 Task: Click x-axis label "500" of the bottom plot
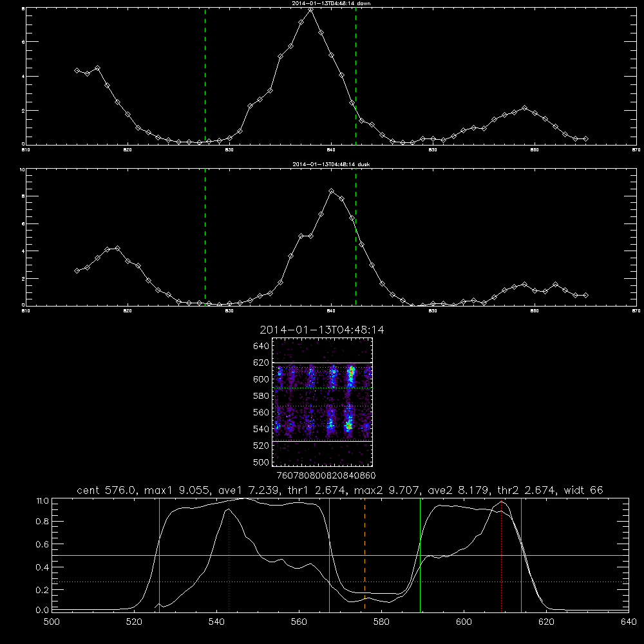[52, 622]
